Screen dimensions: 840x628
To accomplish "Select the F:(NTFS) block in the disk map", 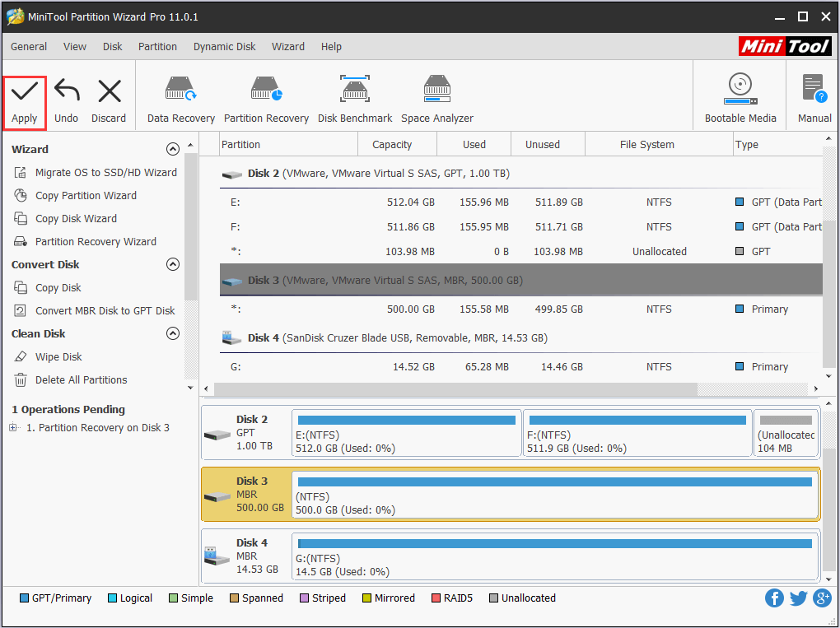I will pos(637,433).
